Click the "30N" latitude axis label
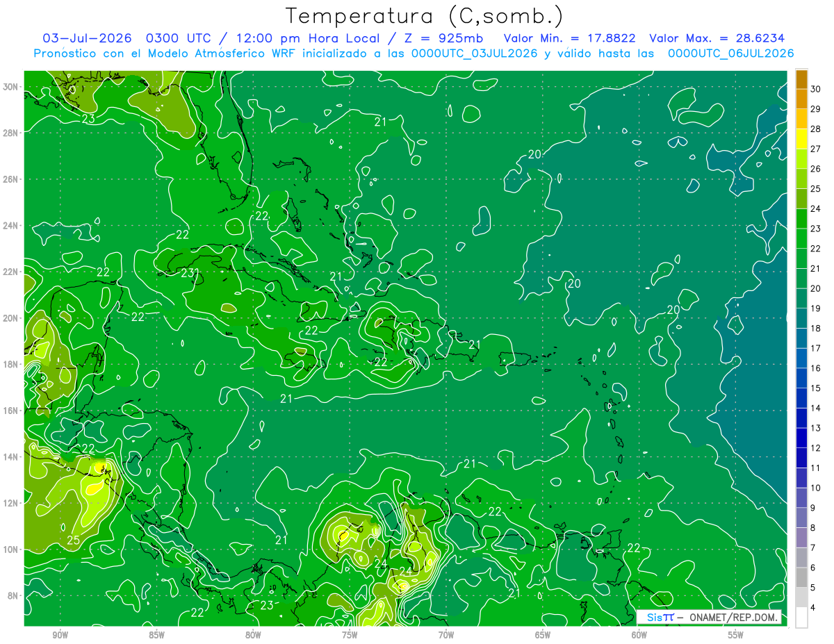This screenshot has width=834, height=644. [x=11, y=86]
